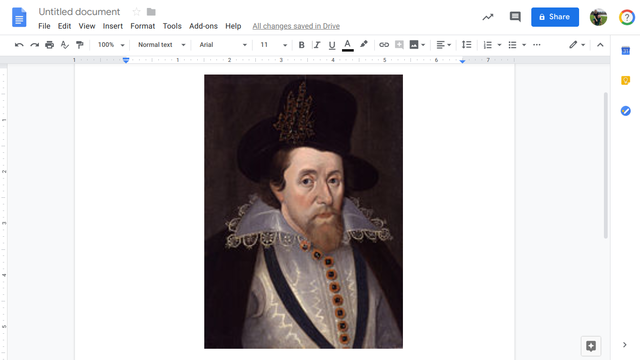Open the Arial font dropdown
This screenshot has width=640, height=360.
tap(223, 45)
